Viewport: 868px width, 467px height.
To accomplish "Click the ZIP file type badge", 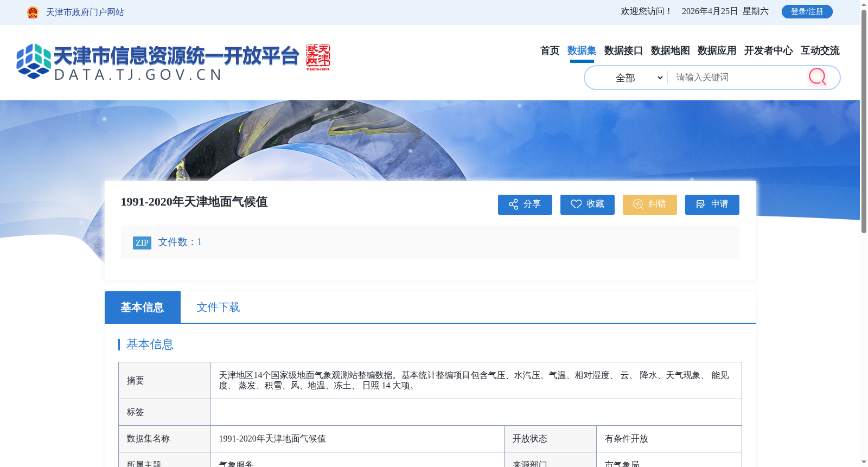I will pyautogui.click(x=142, y=243).
